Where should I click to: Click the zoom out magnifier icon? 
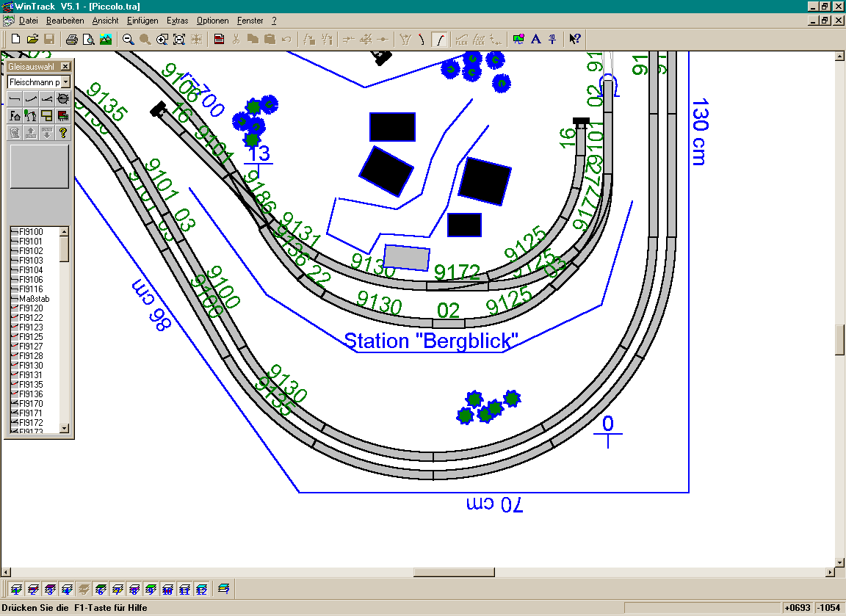pyautogui.click(x=128, y=39)
